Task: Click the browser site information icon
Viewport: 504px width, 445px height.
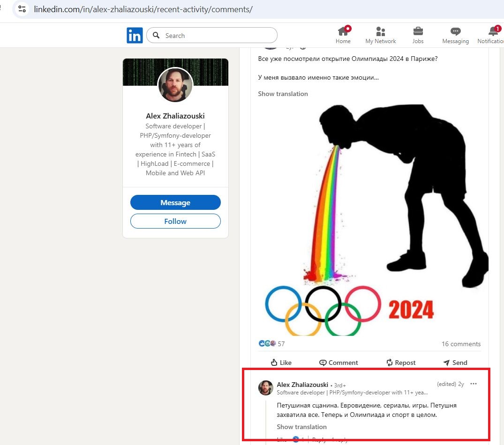Action: tap(22, 9)
